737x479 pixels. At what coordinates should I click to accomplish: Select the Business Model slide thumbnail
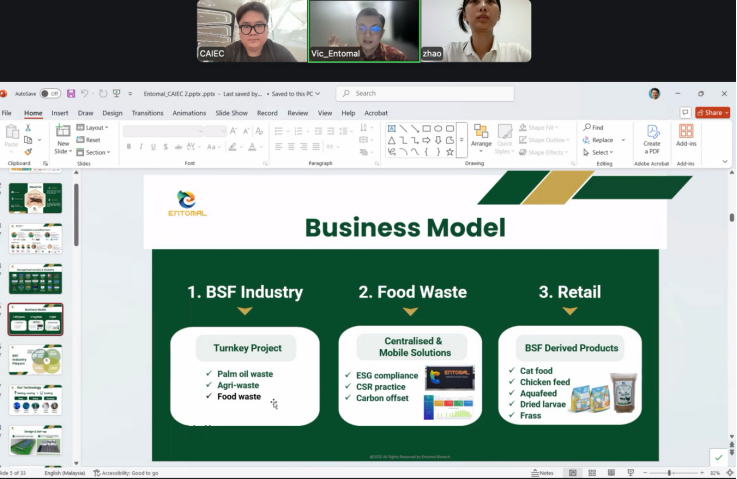(36, 319)
